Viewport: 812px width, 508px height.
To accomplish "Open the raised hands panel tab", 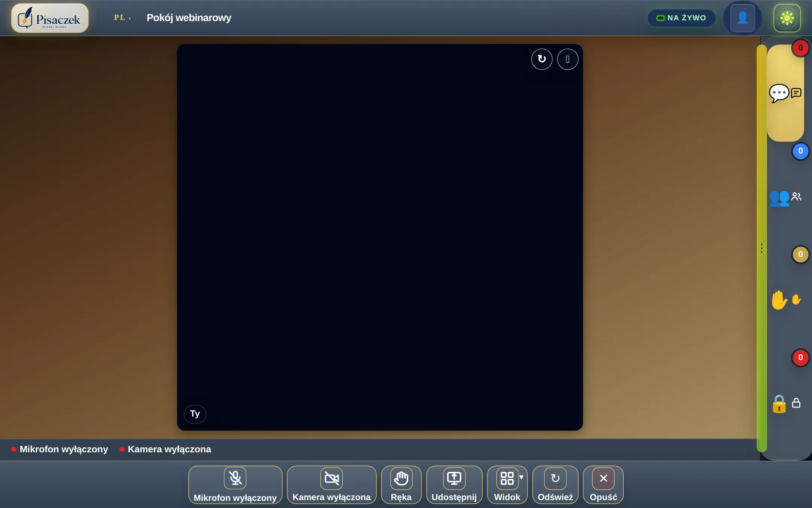I will click(785, 300).
